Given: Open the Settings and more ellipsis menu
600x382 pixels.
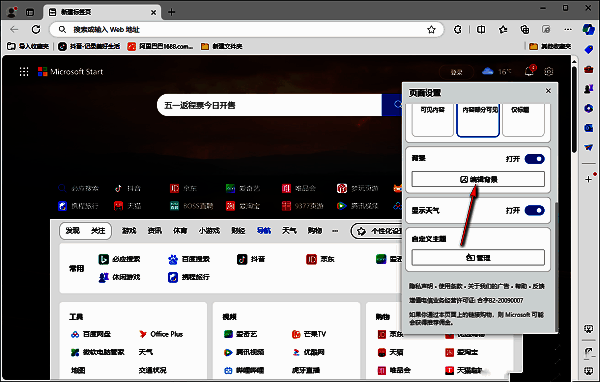Looking at the screenshot, I should [x=568, y=29].
